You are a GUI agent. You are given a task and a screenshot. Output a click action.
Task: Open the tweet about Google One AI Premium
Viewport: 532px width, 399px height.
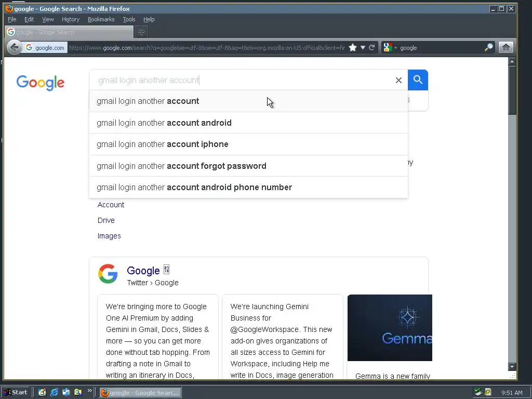158,337
